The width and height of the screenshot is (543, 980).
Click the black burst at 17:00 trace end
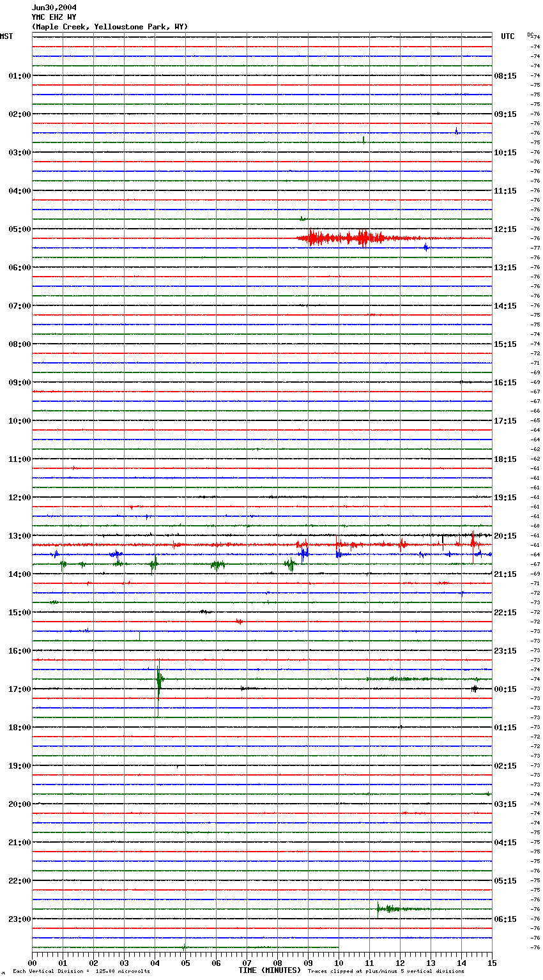(x=474, y=689)
